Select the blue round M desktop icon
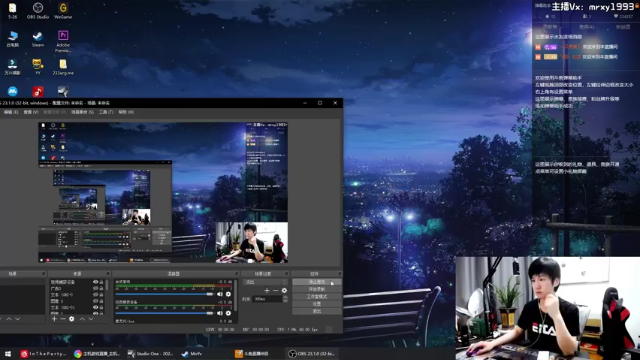This screenshot has width=640, height=360. [13, 91]
